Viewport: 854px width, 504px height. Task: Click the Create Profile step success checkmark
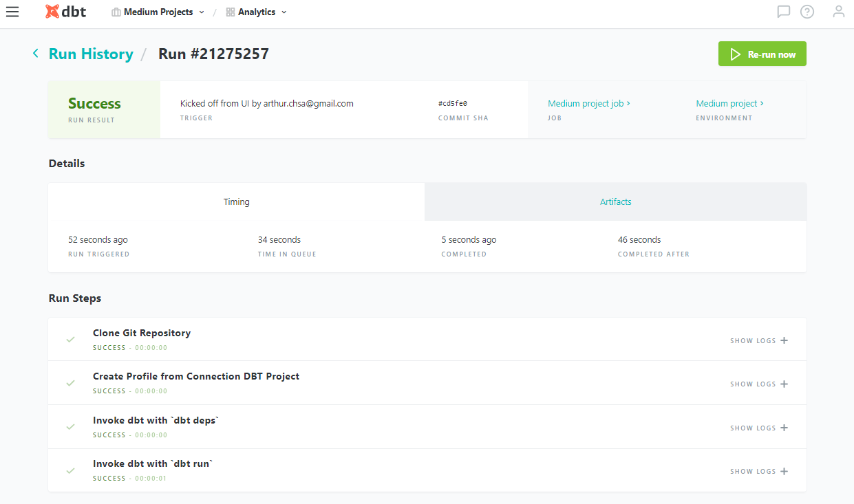pyautogui.click(x=70, y=383)
